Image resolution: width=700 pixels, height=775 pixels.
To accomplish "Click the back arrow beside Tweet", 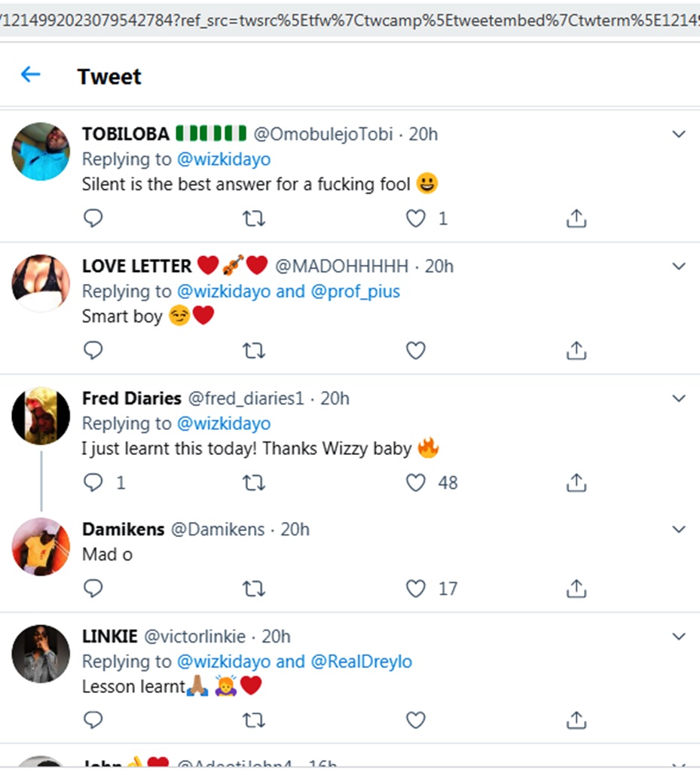I will 30,75.
